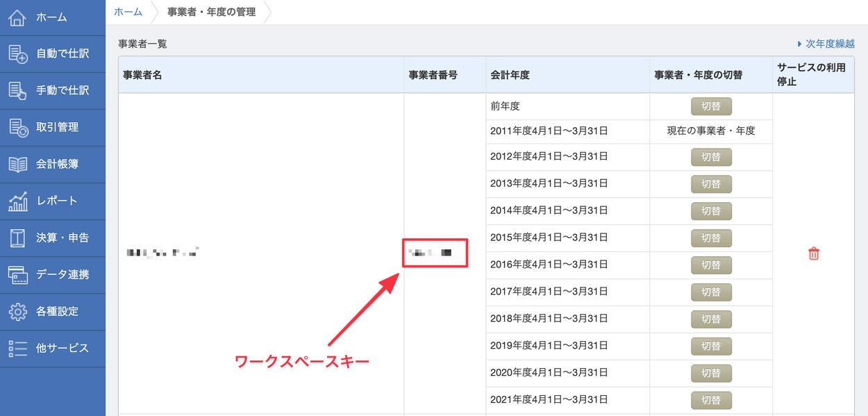Click the 自動で仕訳 document-plus icon
The image size is (868, 416).
point(17,53)
